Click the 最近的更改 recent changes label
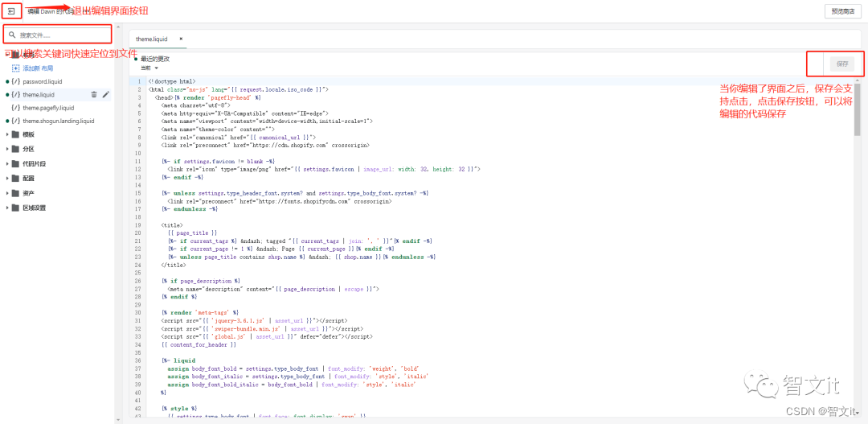The height and width of the screenshot is (424, 868). point(155,59)
